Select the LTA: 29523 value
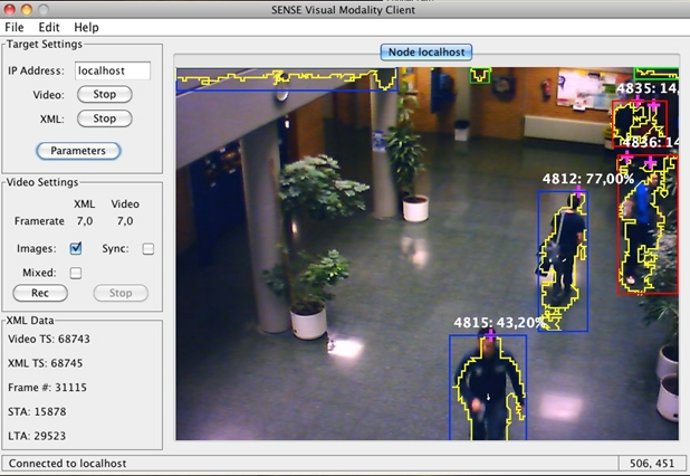Viewport: 690px width, 476px height. click(37, 436)
